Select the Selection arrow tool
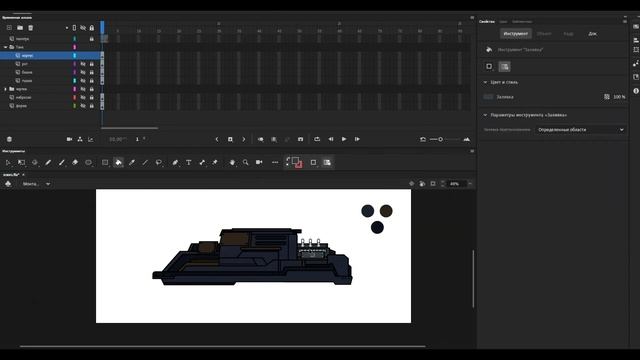Screen dimensions: 640x360 pos(8,162)
